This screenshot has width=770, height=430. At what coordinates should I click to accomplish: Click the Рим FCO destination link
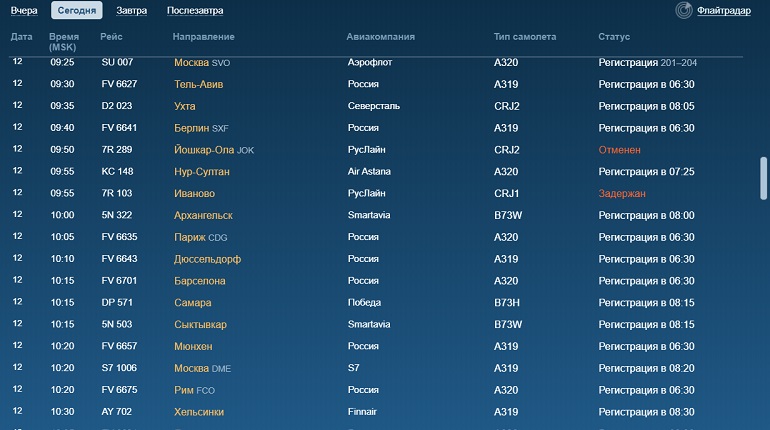pos(194,390)
